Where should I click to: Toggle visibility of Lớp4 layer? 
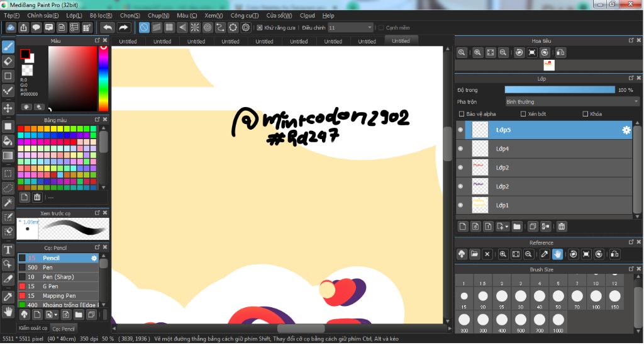click(460, 149)
